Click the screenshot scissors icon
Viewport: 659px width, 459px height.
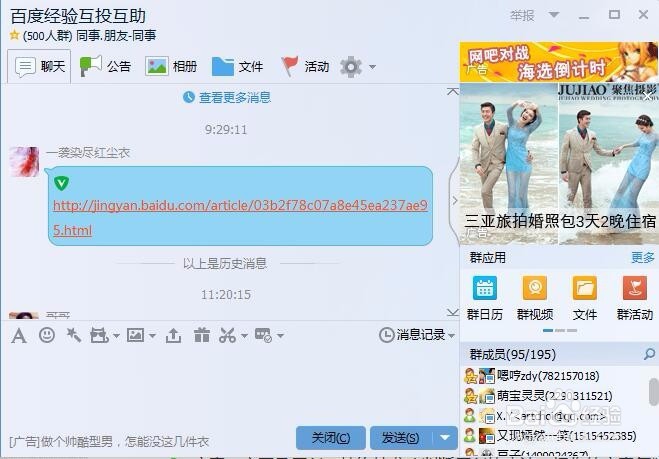coord(227,335)
